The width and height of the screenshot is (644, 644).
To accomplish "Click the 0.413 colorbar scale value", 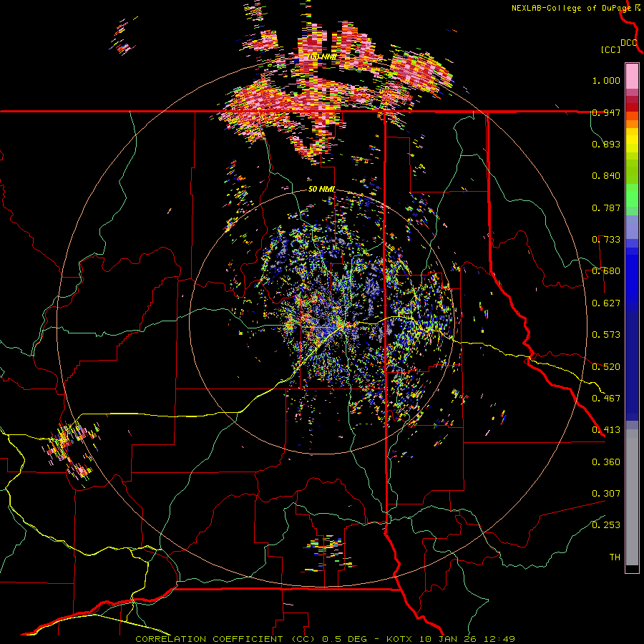I will coord(606,430).
